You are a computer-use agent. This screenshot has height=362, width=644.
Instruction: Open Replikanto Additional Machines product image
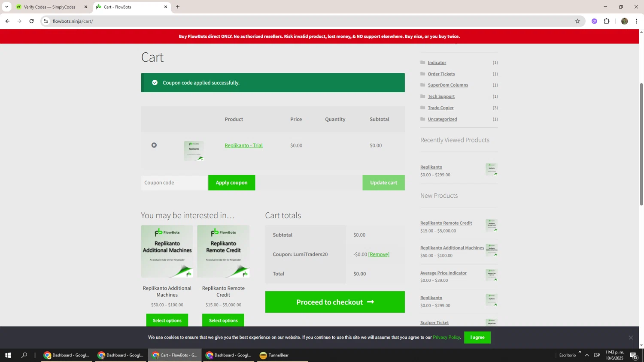167,251
